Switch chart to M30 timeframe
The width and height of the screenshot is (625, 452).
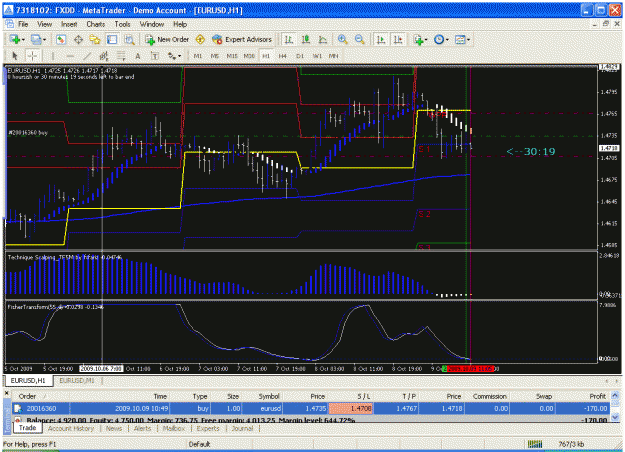[249, 56]
